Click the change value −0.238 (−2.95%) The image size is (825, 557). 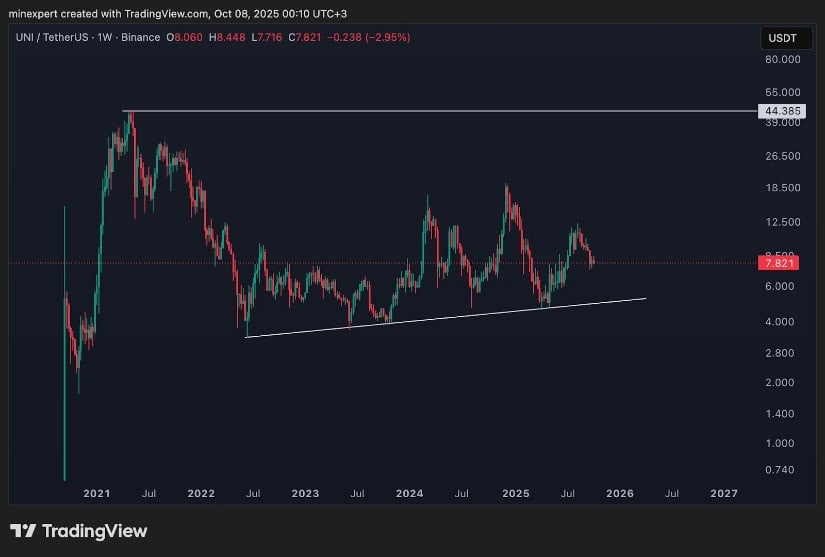368,37
